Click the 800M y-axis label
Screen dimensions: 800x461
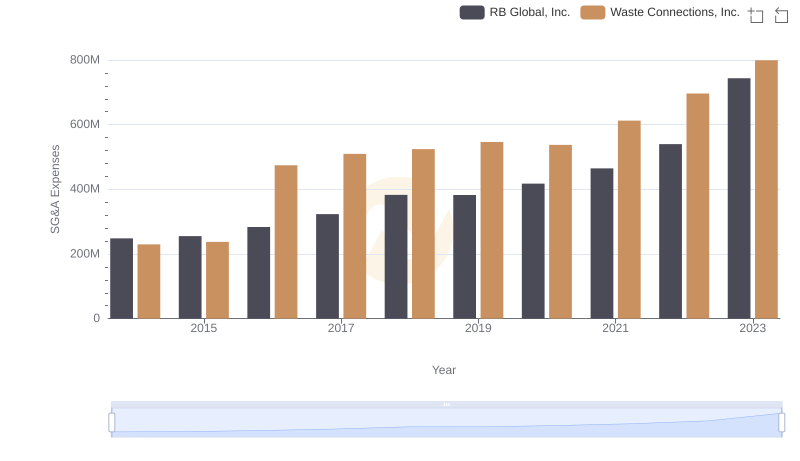pyautogui.click(x=85, y=60)
